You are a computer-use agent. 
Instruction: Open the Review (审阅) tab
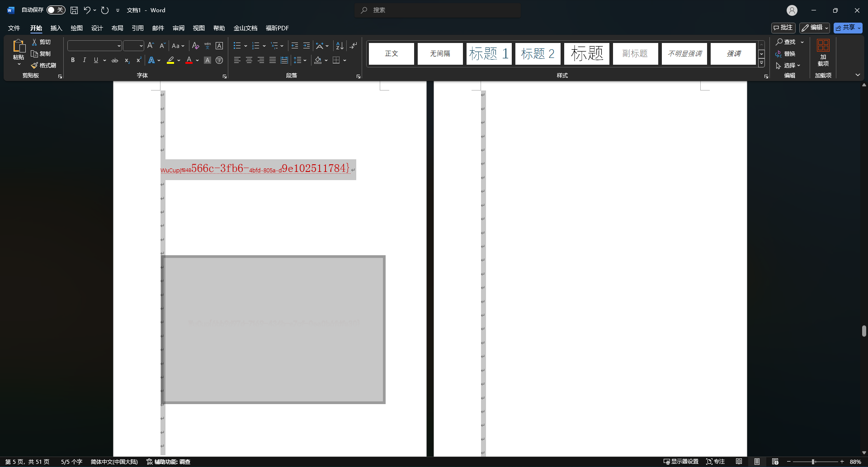178,28
